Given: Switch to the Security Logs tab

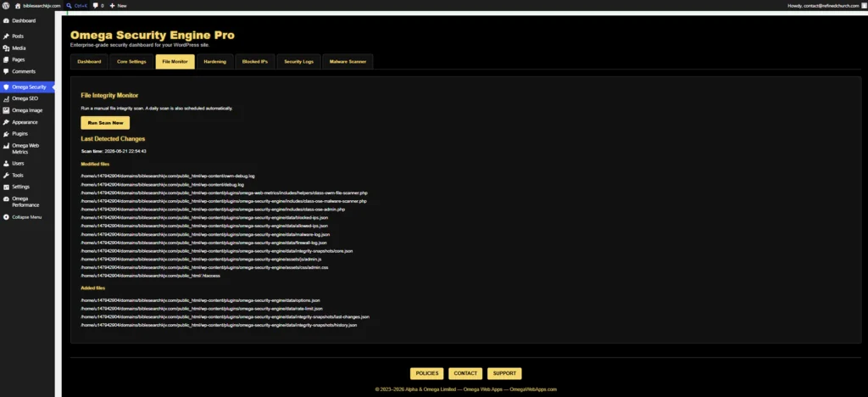Looking at the screenshot, I should [298, 61].
